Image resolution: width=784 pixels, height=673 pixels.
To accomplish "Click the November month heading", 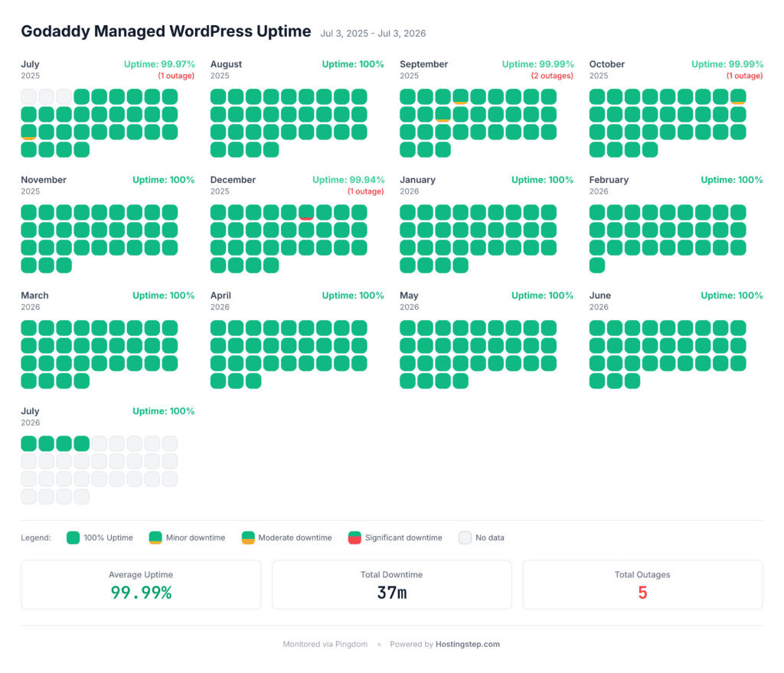I will [44, 179].
